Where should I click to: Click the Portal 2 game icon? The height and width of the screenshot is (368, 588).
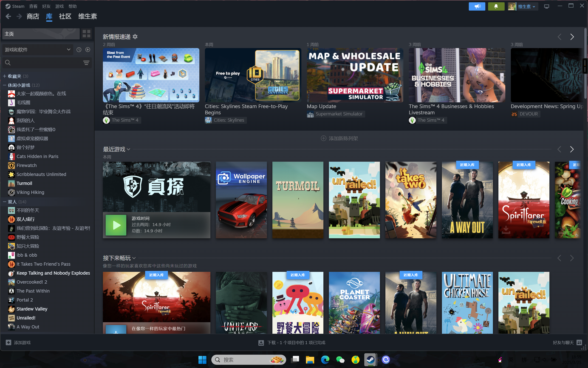(11, 300)
